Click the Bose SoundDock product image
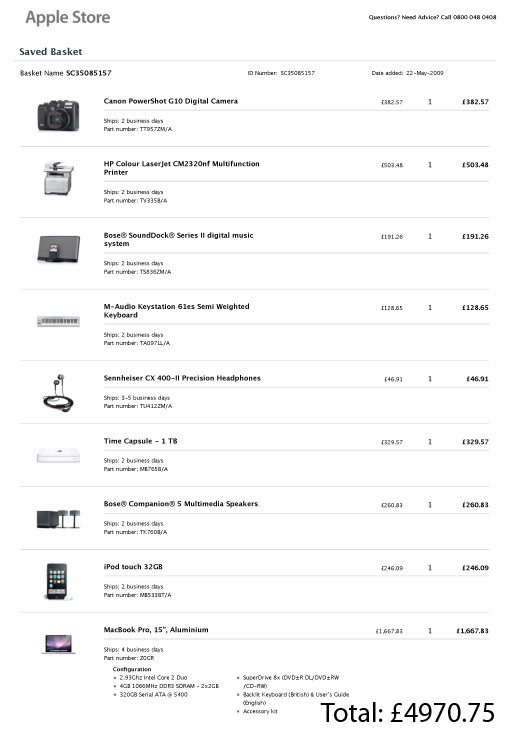 pyautogui.click(x=59, y=249)
